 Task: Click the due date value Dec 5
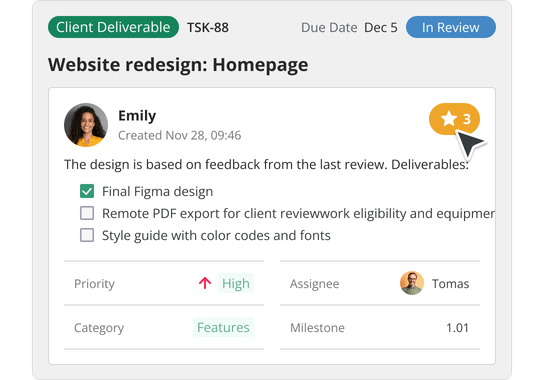[x=381, y=27]
